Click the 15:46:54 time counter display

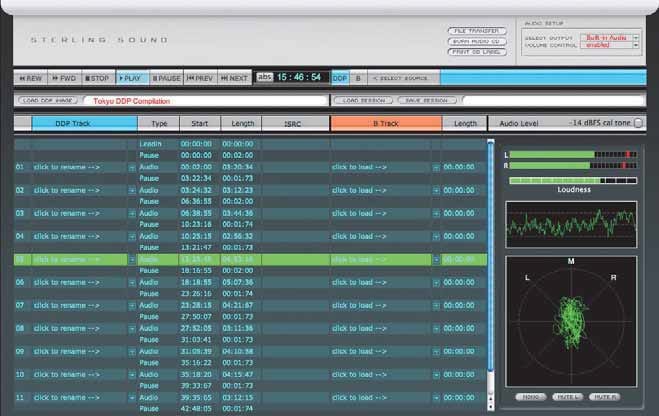tap(299, 77)
